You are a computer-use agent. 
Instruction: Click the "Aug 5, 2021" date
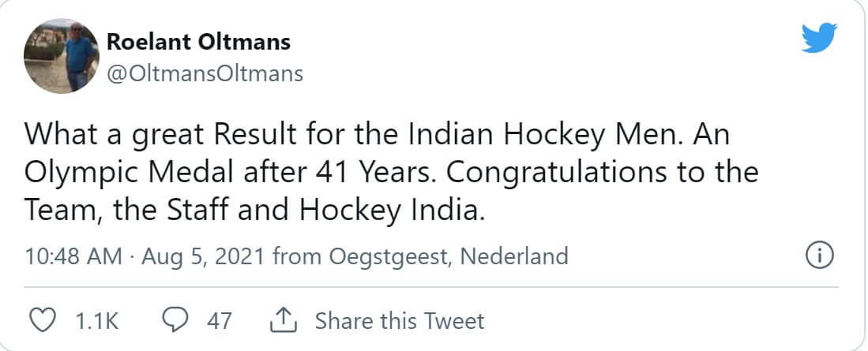point(201,257)
